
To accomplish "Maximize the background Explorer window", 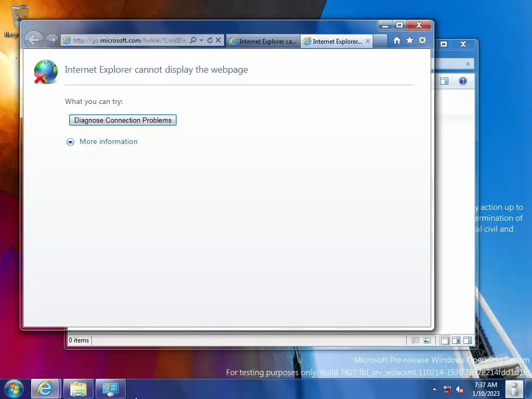I will coord(444,44).
